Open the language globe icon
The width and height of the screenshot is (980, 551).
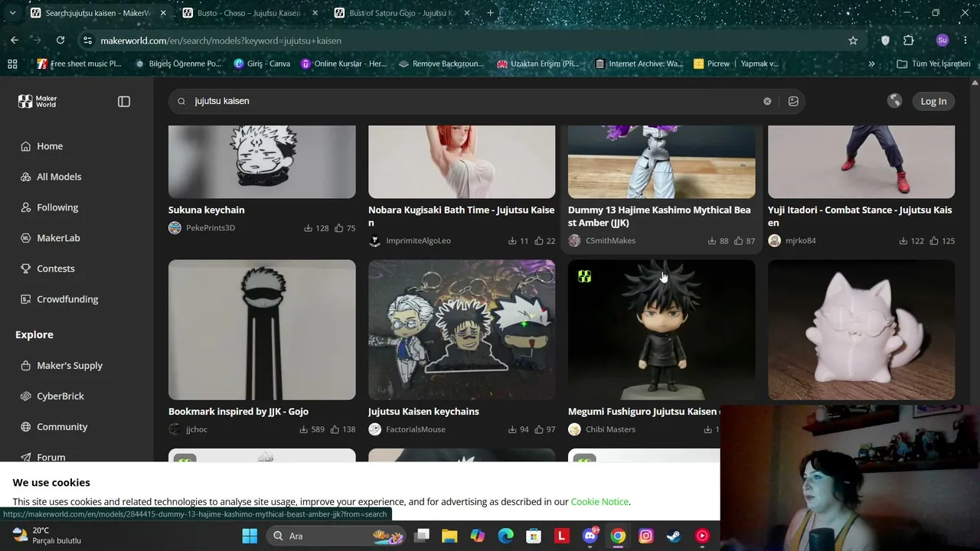(894, 101)
